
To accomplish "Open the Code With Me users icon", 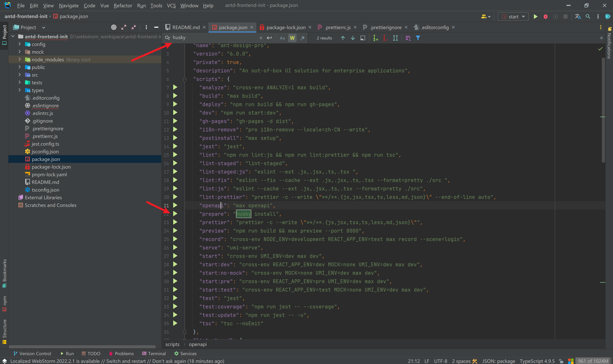I will point(485,16).
